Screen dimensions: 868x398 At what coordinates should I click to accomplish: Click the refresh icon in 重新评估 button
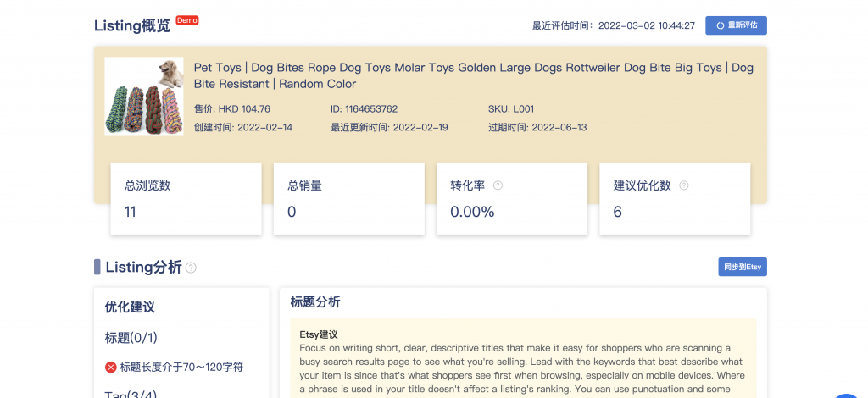pos(720,25)
